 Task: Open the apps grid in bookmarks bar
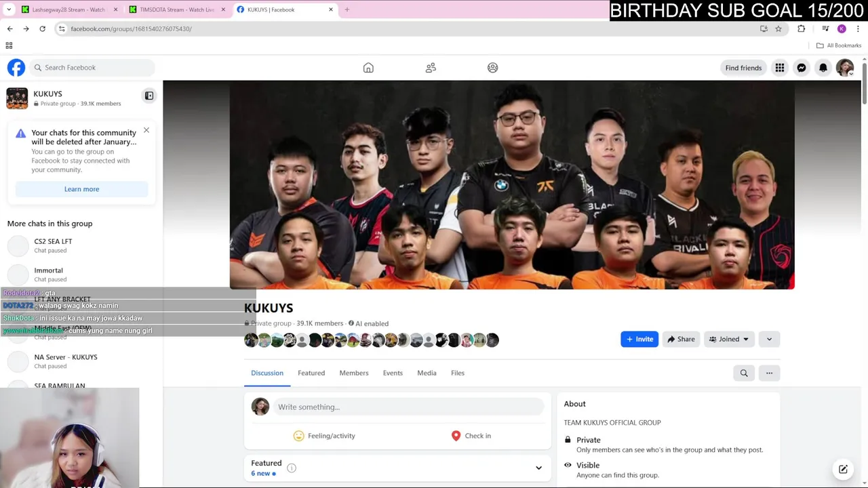[x=9, y=45]
